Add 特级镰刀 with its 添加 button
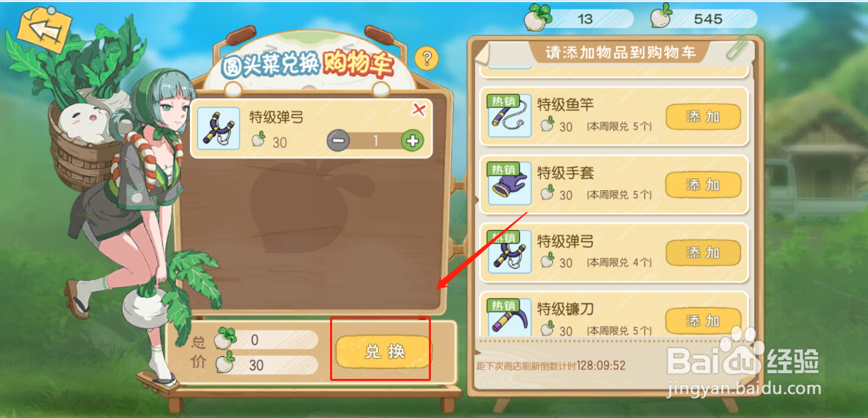 (703, 321)
